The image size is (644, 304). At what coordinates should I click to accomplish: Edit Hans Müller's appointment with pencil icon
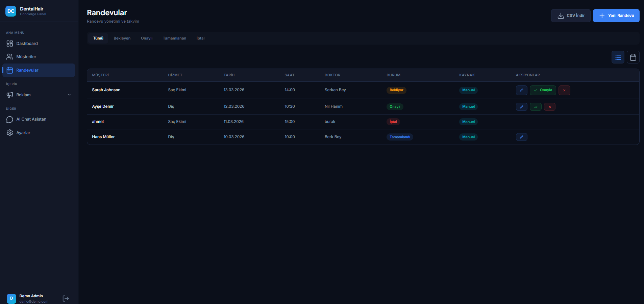tap(521, 137)
